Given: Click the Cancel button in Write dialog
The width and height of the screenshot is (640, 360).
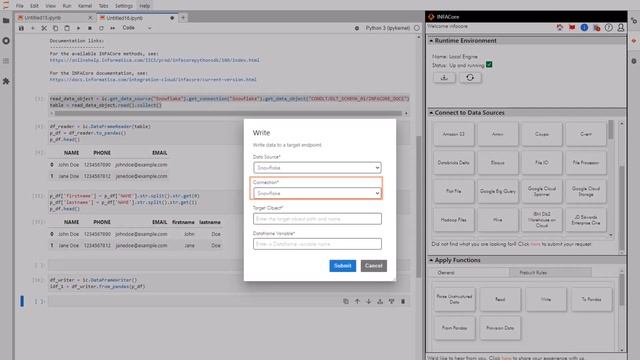Looking at the screenshot, I should [373, 266].
